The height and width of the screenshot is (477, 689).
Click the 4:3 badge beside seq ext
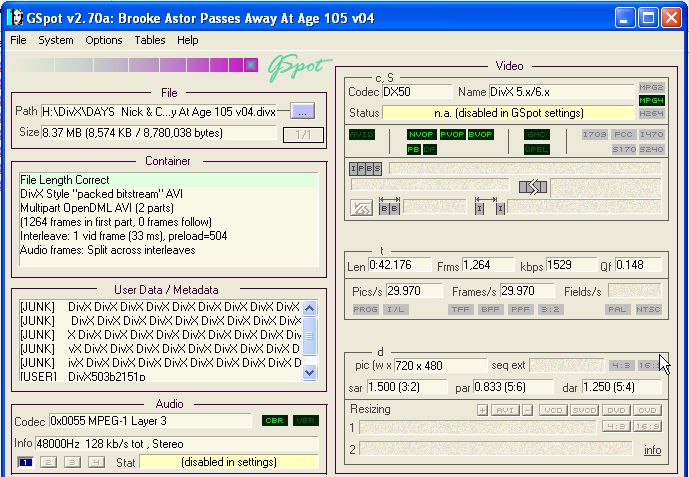621,365
